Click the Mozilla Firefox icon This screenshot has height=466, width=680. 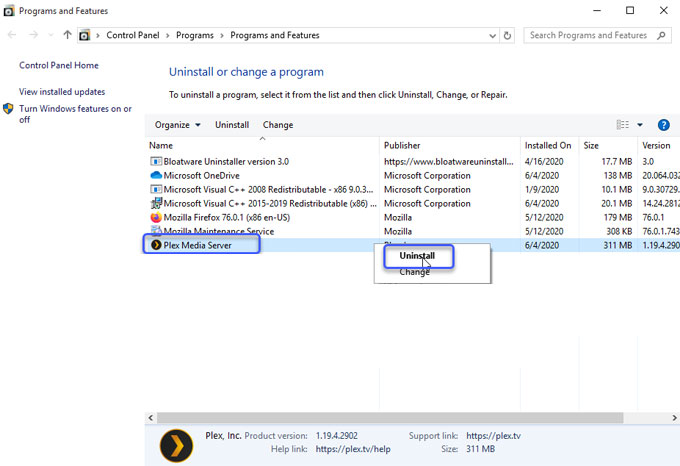pyautogui.click(x=156, y=217)
